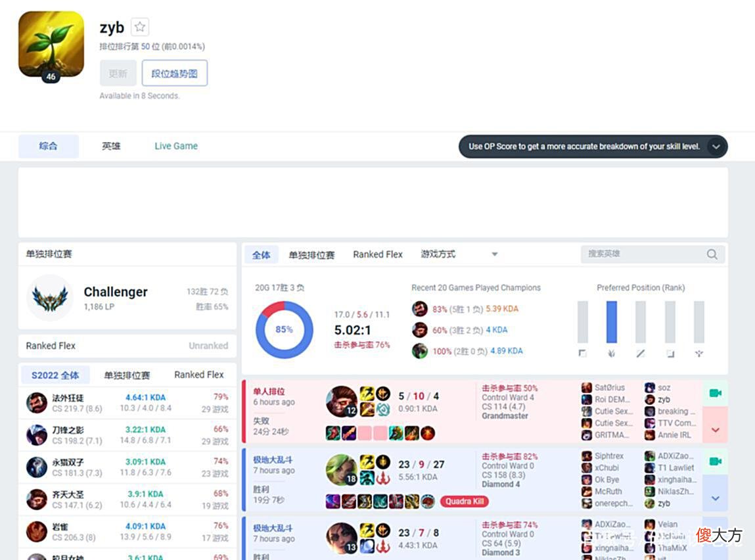Click the blue jungle preferred position bar
This screenshot has height=560, width=755.
(x=612, y=321)
